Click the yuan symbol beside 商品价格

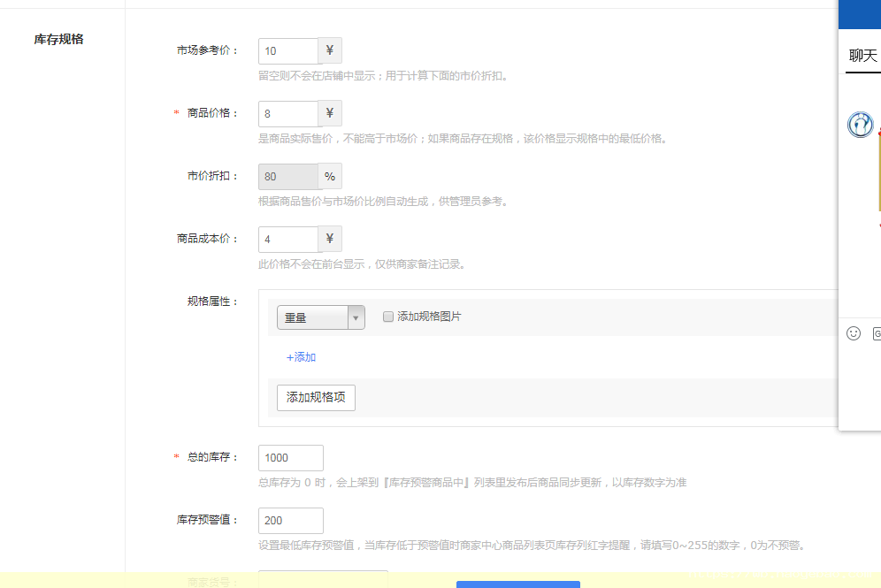330,114
